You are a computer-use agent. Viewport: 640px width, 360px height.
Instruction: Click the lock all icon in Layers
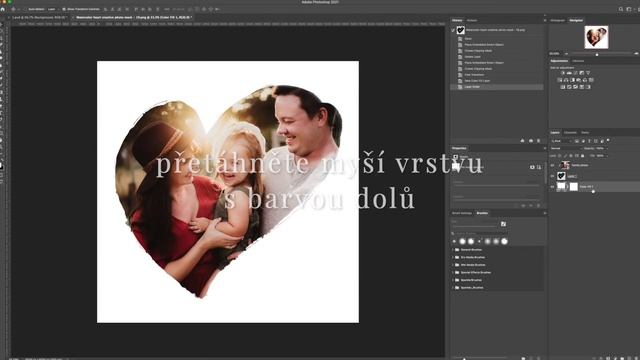click(582, 156)
